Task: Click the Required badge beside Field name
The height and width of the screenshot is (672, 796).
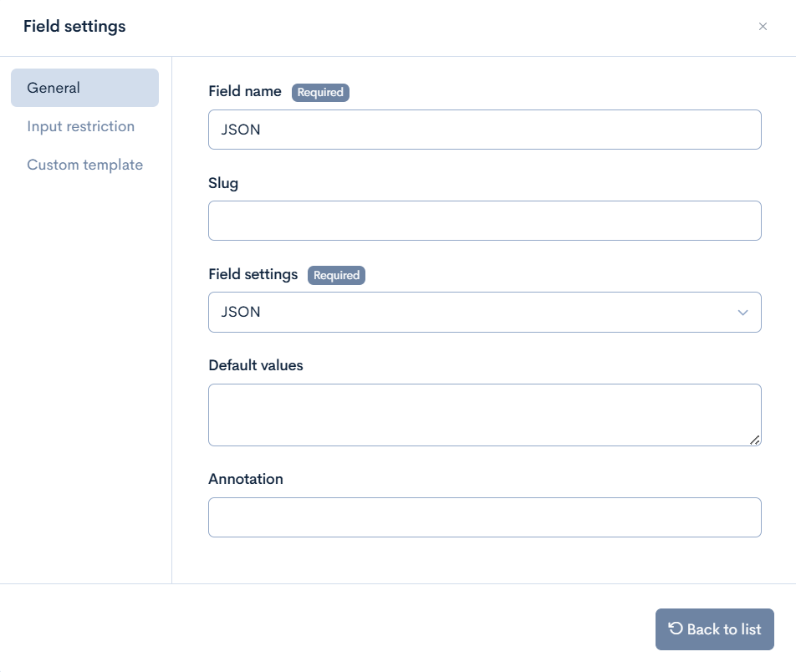Action: coord(320,93)
